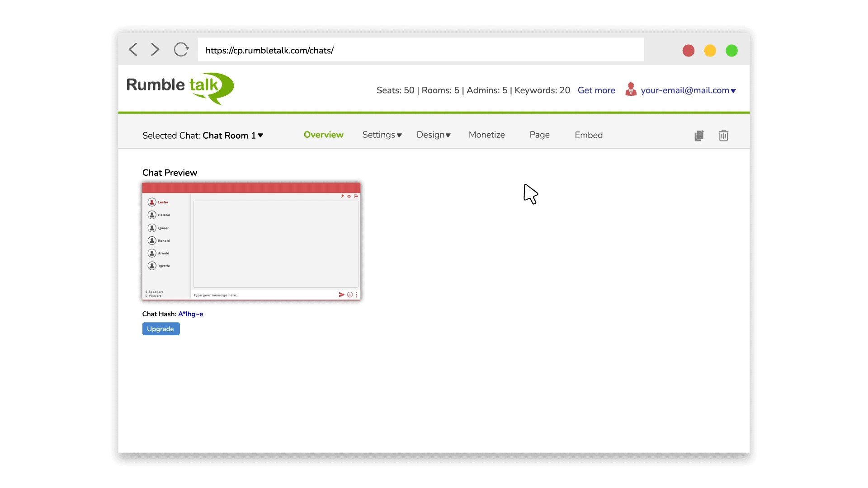This screenshot has height=488, width=868.
Task: Reload the page with the refresh icon
Action: (x=181, y=49)
